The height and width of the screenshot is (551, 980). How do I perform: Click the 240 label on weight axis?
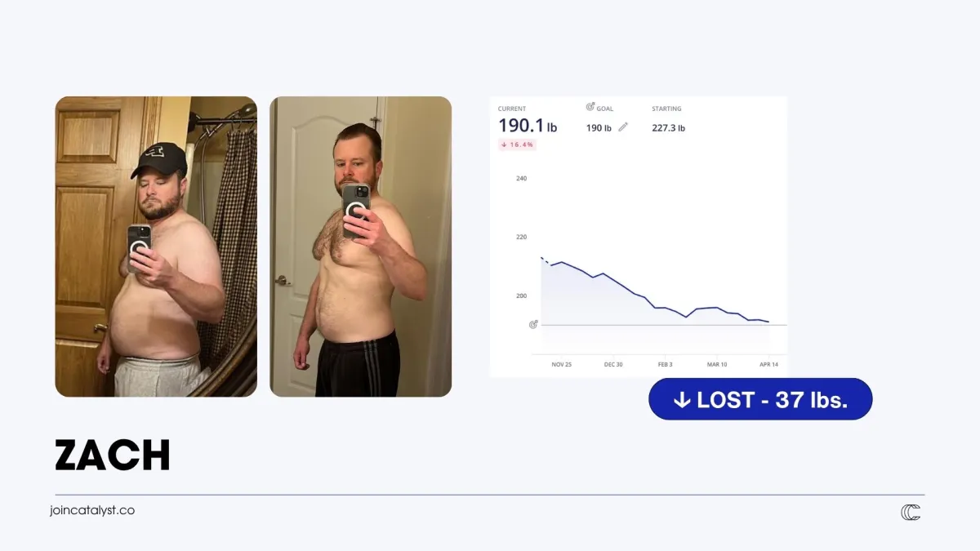tap(521, 178)
